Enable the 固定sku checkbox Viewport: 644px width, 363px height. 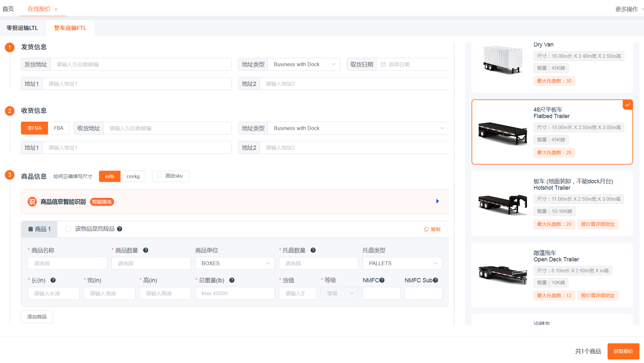click(159, 176)
